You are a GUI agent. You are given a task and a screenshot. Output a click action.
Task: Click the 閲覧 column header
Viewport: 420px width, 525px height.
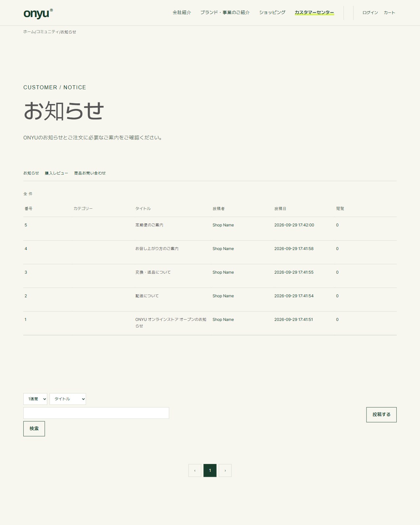tap(340, 209)
